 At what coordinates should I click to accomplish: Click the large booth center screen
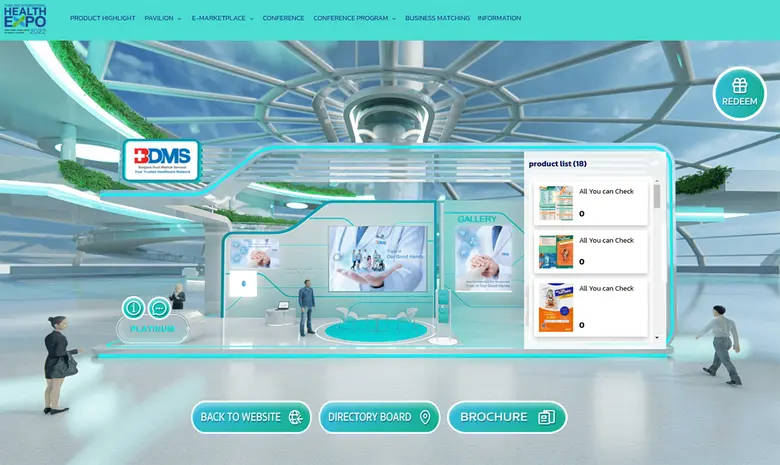click(378, 258)
